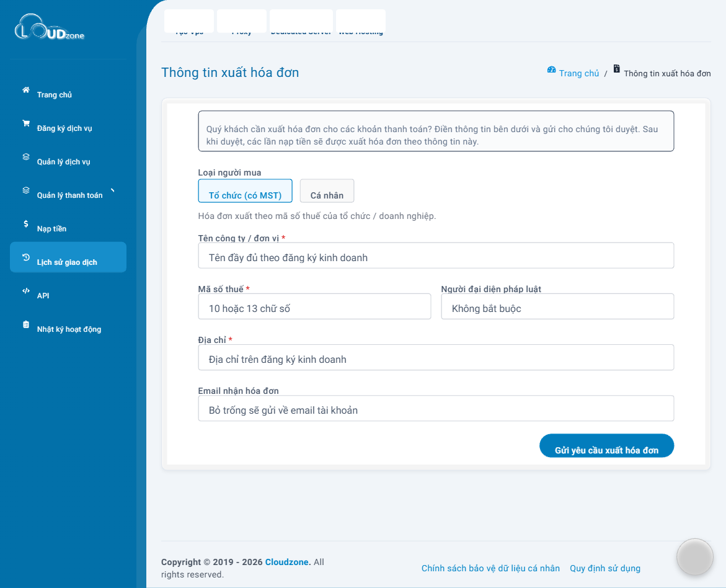Open the Cloudzone link in the footer
The width and height of the screenshot is (726, 588).
pyautogui.click(x=288, y=562)
